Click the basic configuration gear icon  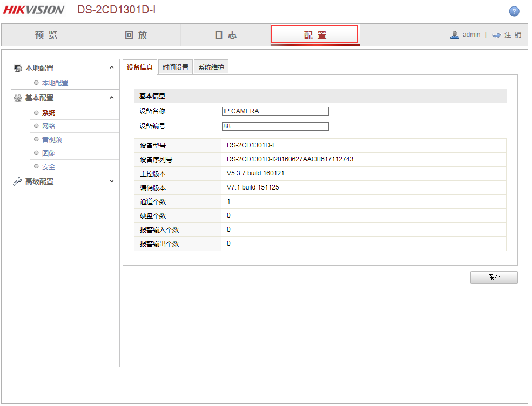click(x=17, y=98)
